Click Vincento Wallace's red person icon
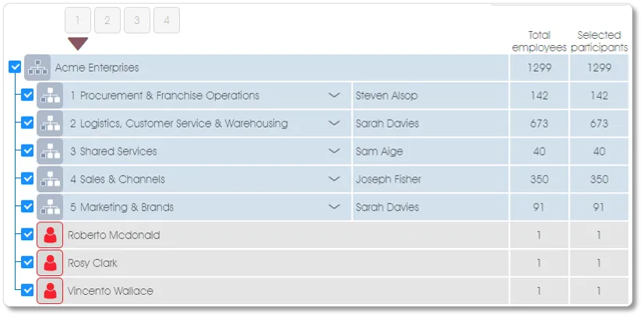Image resolution: width=644 pixels, height=318 pixels. tap(50, 291)
